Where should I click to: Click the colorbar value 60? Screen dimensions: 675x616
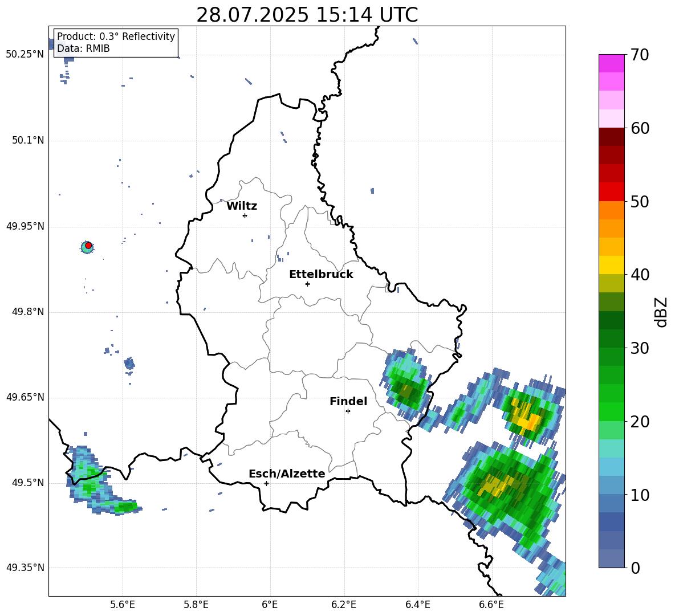(x=640, y=128)
